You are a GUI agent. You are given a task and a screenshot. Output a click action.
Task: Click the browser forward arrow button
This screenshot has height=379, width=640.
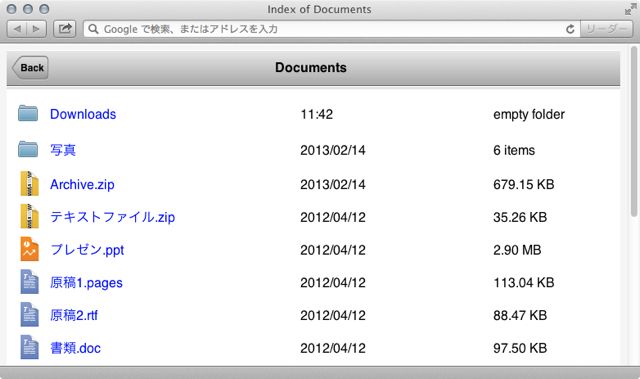(x=36, y=29)
